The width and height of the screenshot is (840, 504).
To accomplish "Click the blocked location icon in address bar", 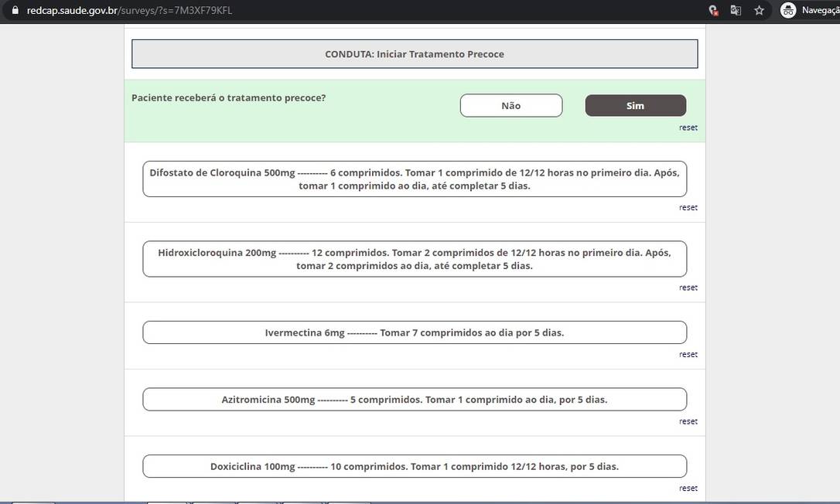I will tap(712, 10).
